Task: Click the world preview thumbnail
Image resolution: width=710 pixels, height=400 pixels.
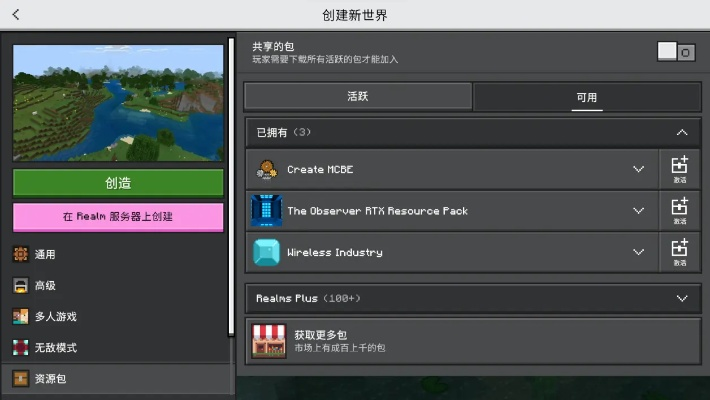Action: (x=118, y=102)
